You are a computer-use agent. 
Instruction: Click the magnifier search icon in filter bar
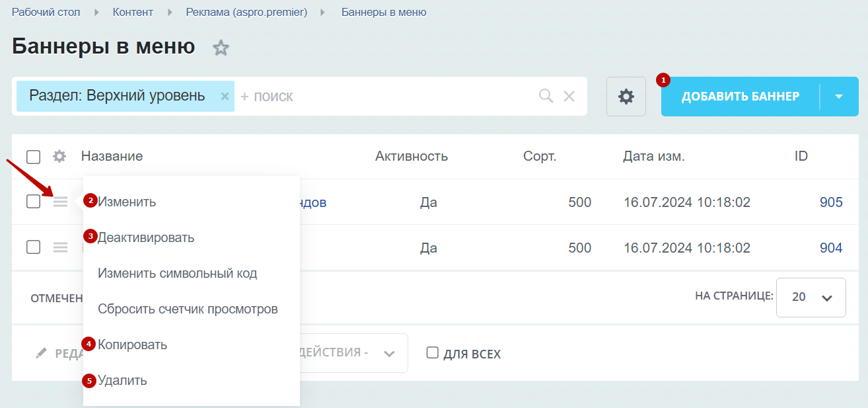(546, 97)
